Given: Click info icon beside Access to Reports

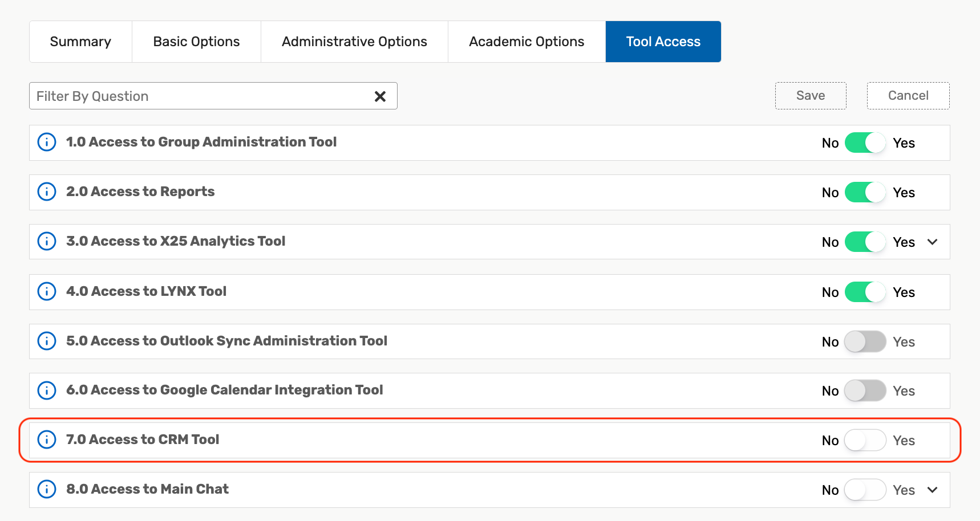Looking at the screenshot, I should tap(47, 192).
